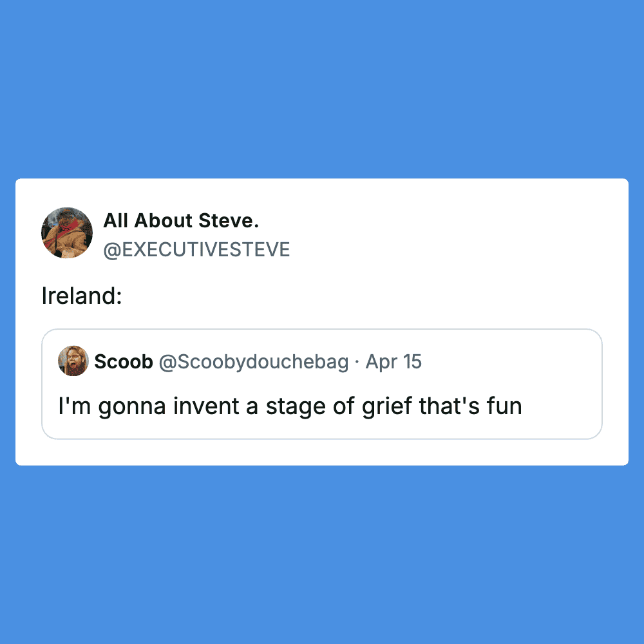Open the @EXECUTIVESTEVE handle

(x=196, y=249)
